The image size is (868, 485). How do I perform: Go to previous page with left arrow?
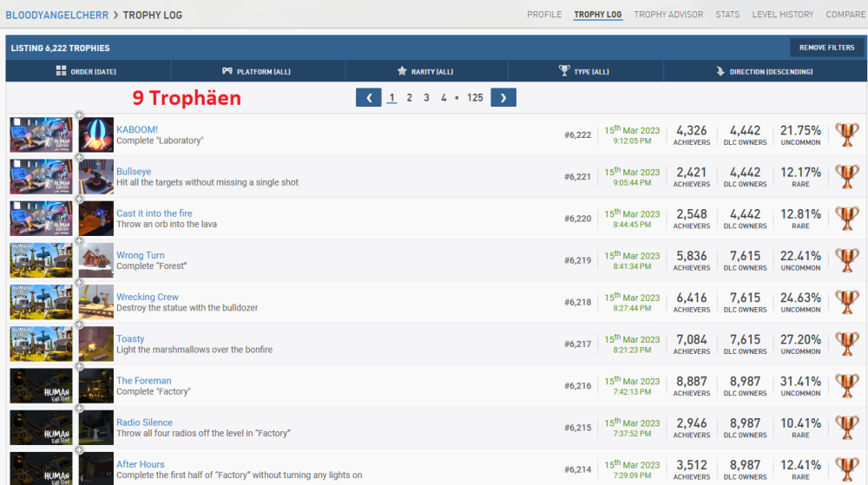coord(368,98)
